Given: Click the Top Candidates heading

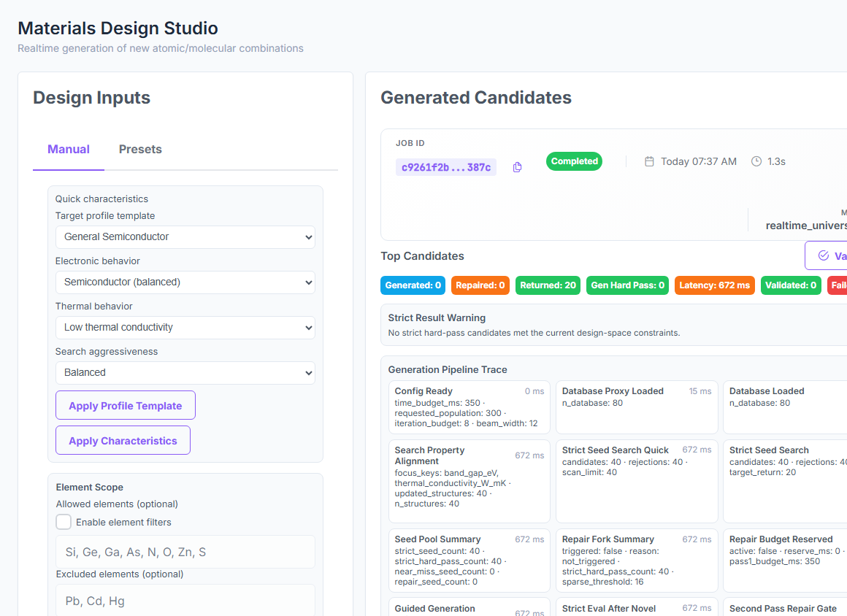Looking at the screenshot, I should click(x=423, y=256).
